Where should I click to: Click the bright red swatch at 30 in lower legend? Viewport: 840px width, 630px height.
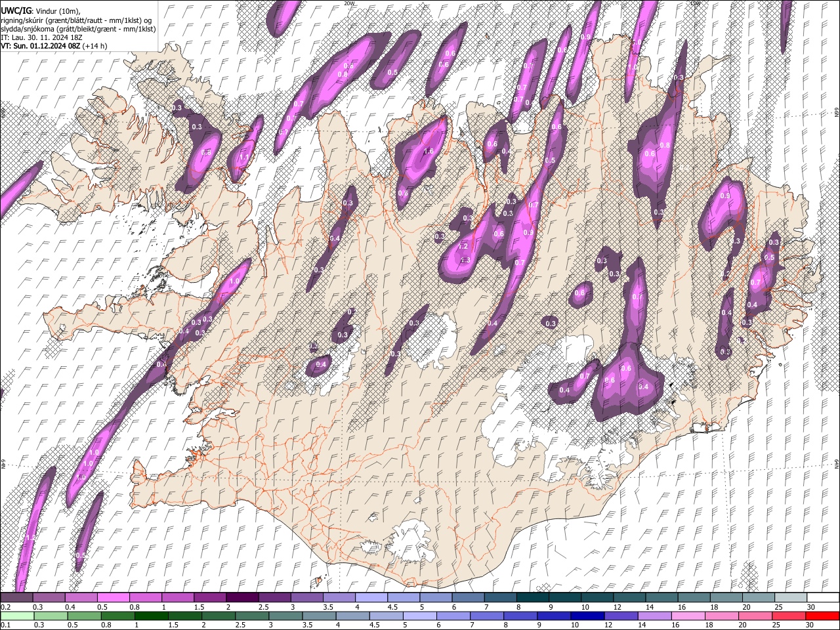pyautogui.click(x=822, y=616)
